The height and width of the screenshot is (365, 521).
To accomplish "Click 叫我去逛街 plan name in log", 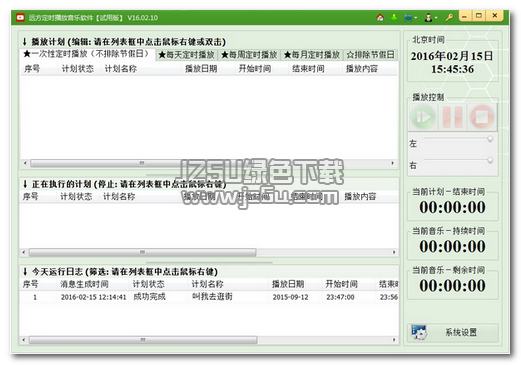I will coord(212,297).
